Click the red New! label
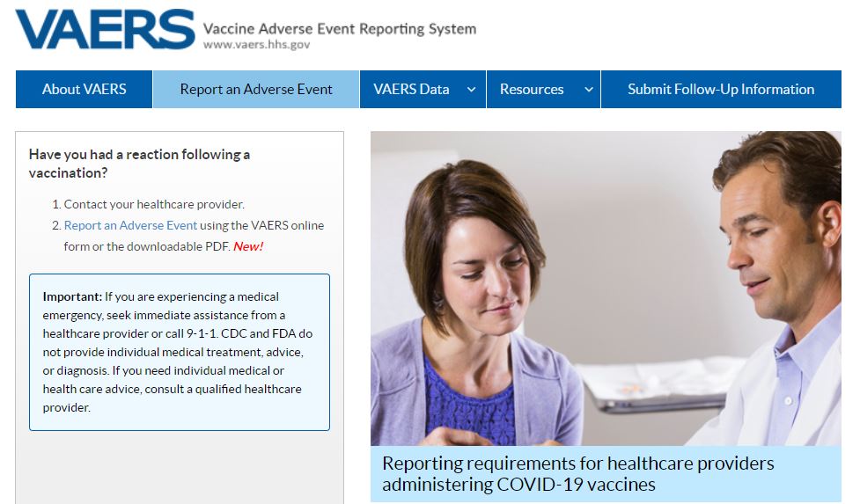860x504 pixels. pos(248,246)
